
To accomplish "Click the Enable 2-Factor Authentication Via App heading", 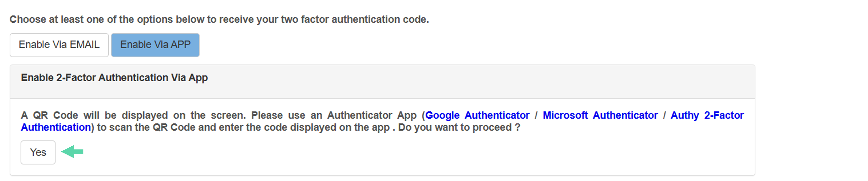I will pos(114,78).
